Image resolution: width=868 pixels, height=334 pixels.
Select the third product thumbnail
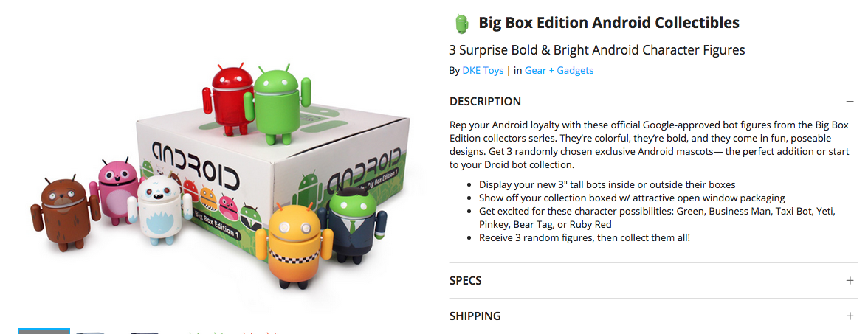(x=144, y=333)
